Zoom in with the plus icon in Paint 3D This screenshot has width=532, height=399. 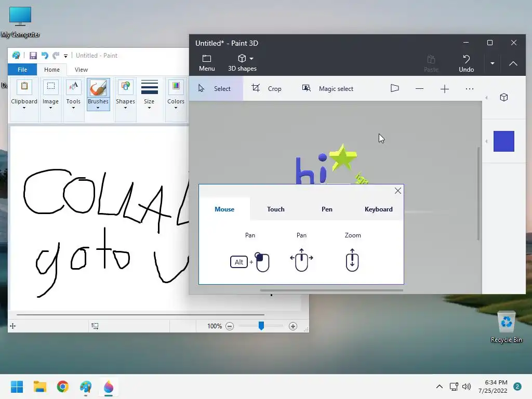[x=445, y=89]
